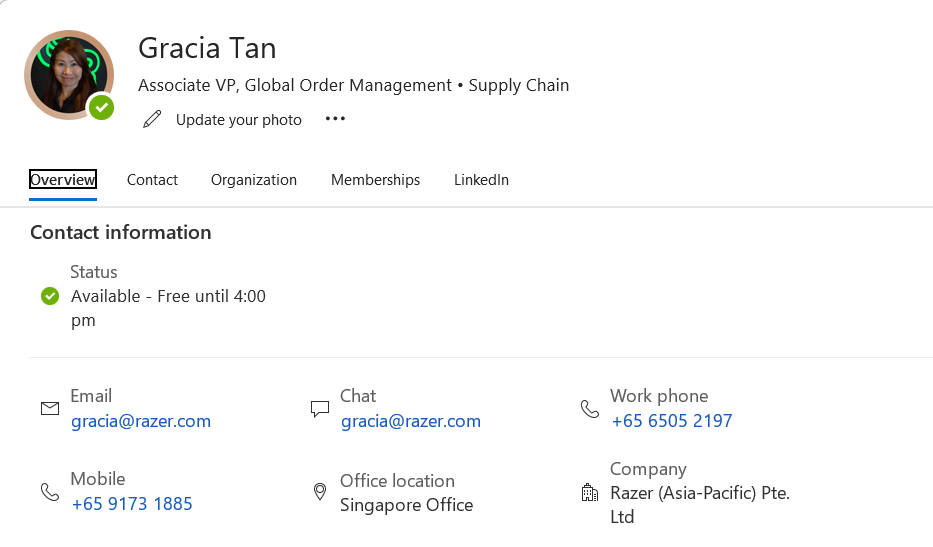Viewport: 933px width, 547px height.
Task: Click the Chat speech bubble icon
Action: (320, 409)
